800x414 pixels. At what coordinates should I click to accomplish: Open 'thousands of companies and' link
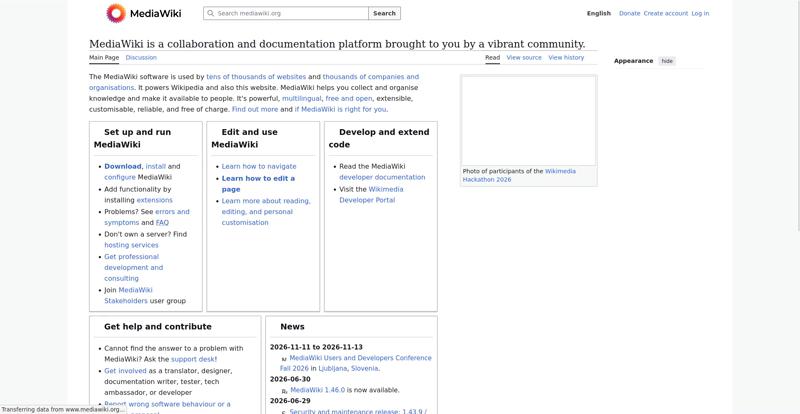[x=370, y=77]
